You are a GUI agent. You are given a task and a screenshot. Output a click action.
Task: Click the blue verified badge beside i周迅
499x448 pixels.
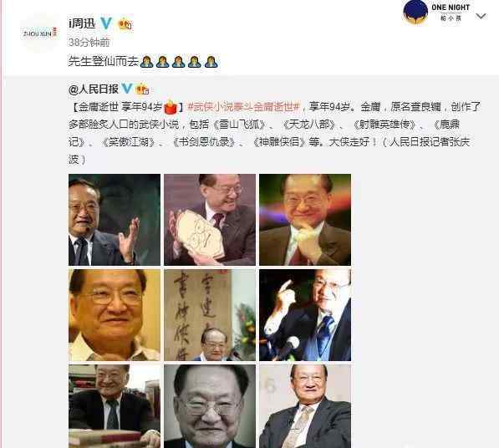coord(106,23)
